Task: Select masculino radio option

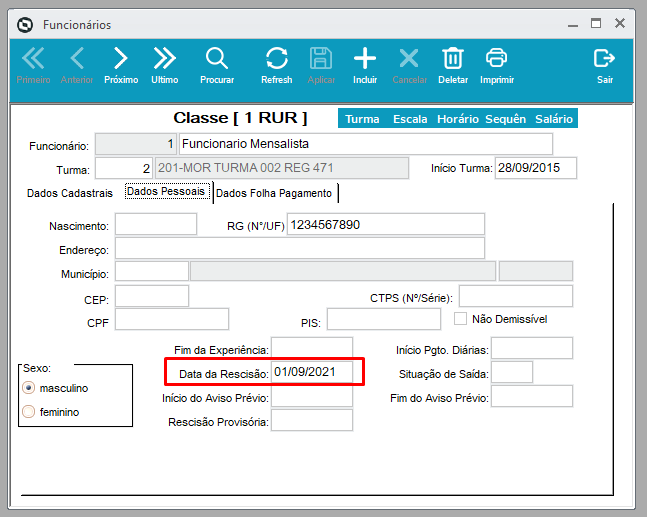Action: [28, 388]
